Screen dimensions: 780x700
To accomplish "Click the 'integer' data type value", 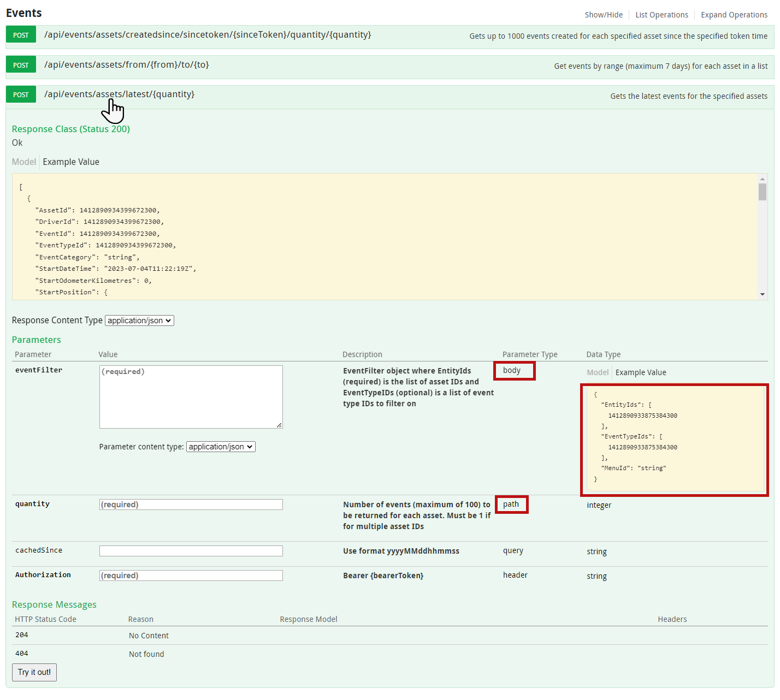I will [599, 505].
